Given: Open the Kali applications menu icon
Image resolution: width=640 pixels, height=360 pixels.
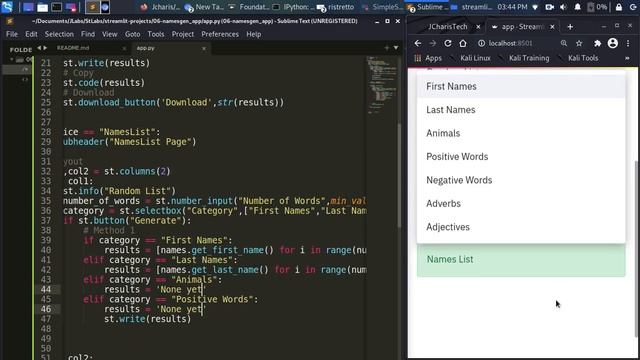Looking at the screenshot, I should coord(7,7).
